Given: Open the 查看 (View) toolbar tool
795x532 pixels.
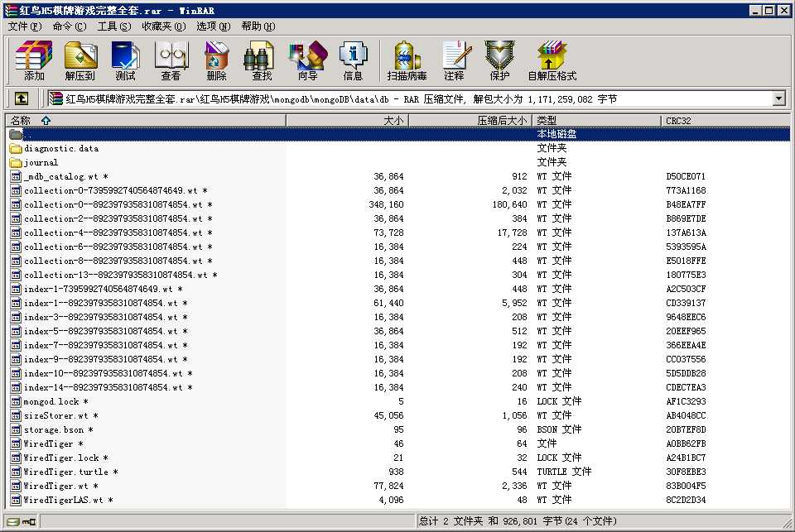Looking at the screenshot, I should click(x=171, y=61).
